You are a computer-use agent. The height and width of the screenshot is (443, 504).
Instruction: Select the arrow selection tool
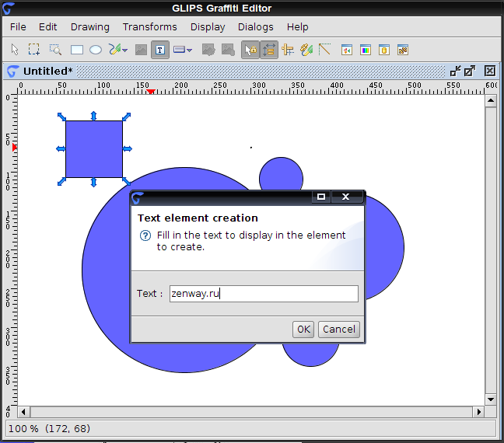coord(15,50)
